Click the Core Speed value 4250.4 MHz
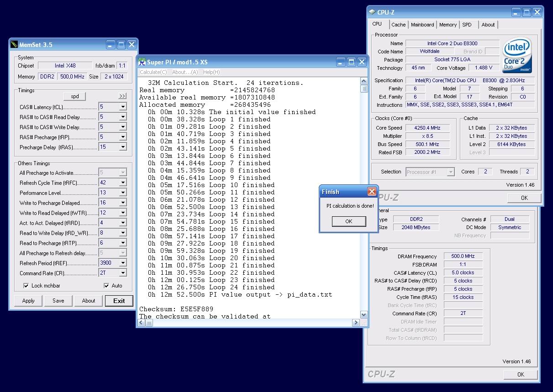 pyautogui.click(x=427, y=128)
